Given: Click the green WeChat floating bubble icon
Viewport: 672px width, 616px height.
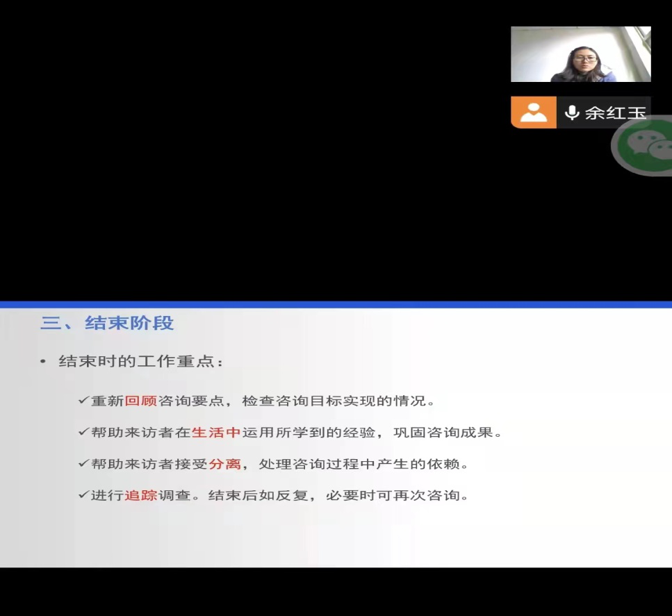Looking at the screenshot, I should 644,145.
